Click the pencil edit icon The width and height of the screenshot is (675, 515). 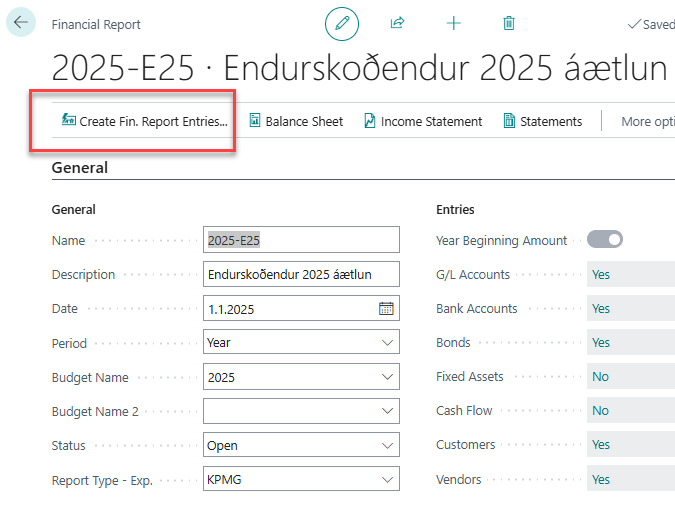pos(342,24)
